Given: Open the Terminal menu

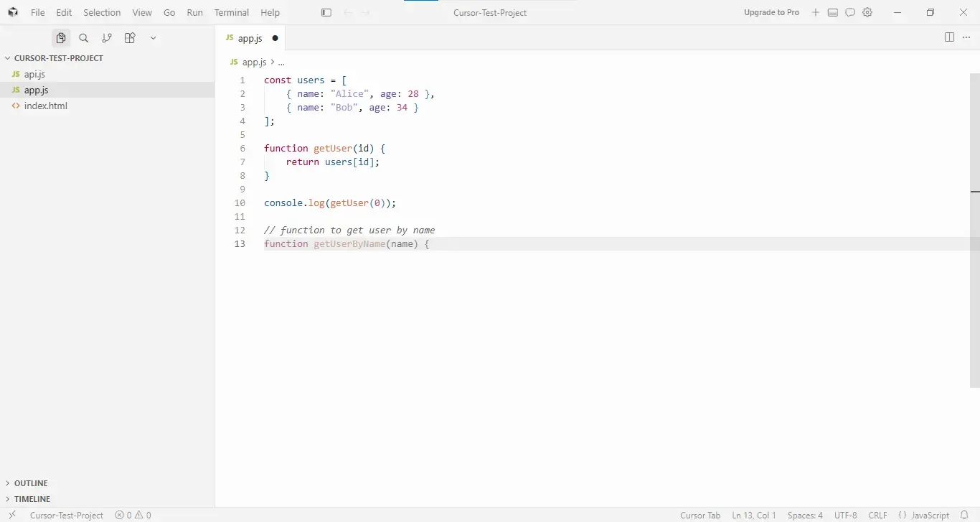Looking at the screenshot, I should pos(232,12).
